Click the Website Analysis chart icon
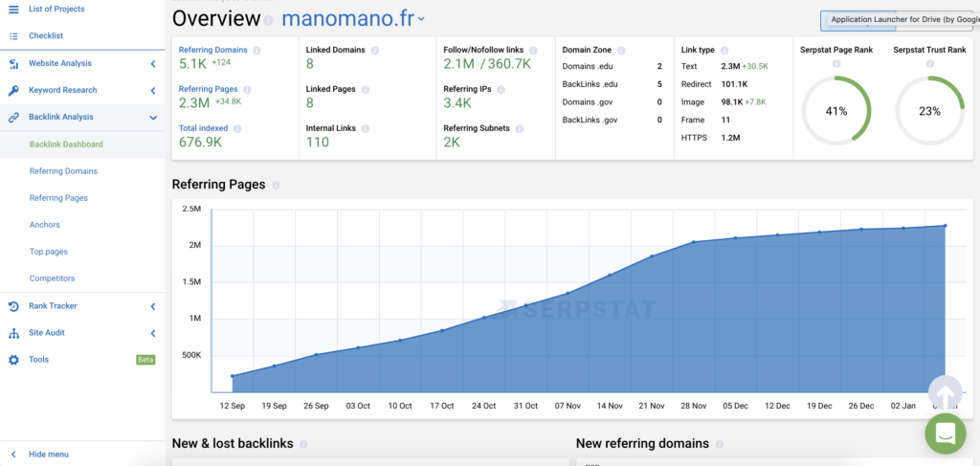Image resolution: width=980 pixels, height=466 pixels. (x=13, y=63)
